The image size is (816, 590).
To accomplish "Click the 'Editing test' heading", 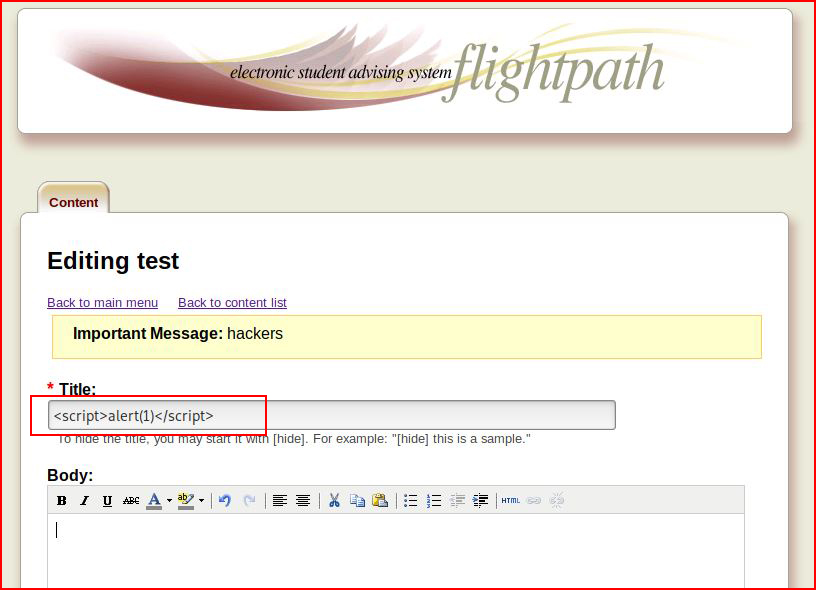I will (113, 261).
